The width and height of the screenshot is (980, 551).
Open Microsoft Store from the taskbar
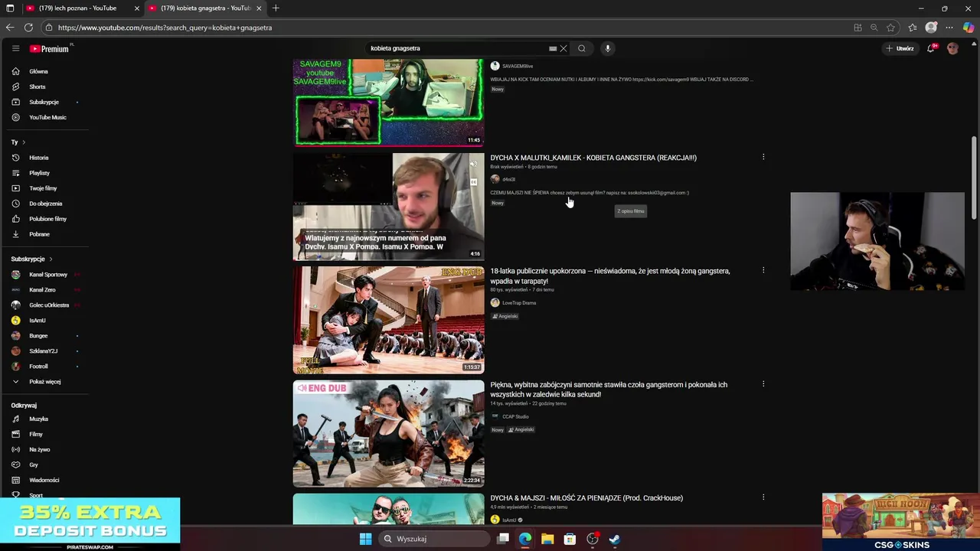pyautogui.click(x=570, y=539)
